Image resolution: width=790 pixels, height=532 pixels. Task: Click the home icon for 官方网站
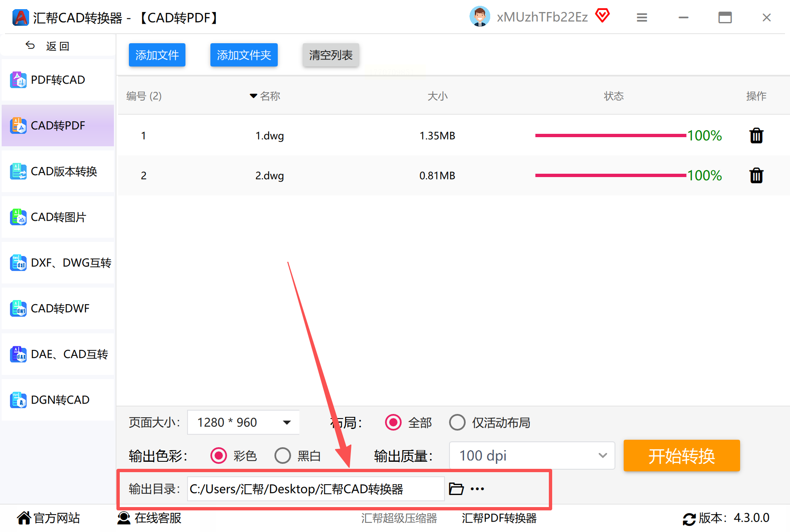(24, 518)
